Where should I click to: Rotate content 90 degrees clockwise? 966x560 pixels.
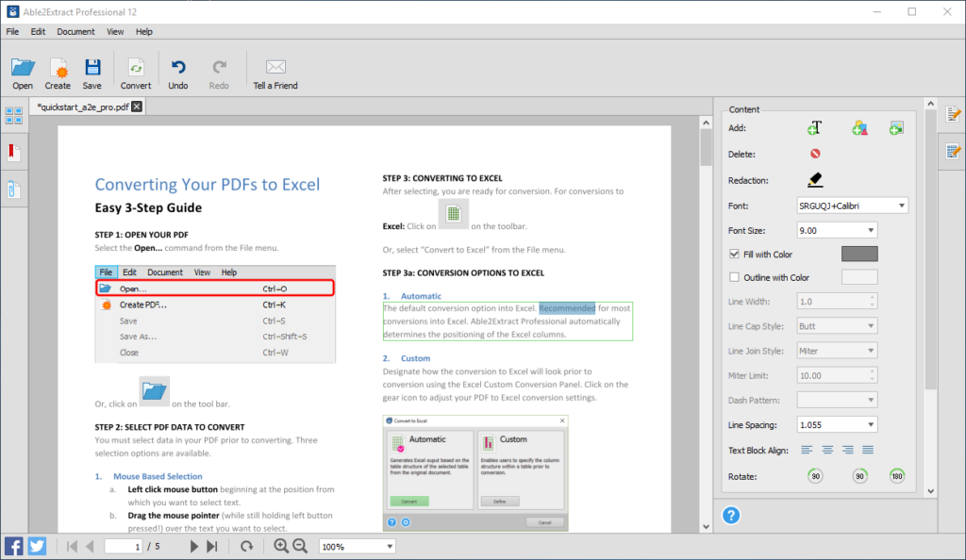(859, 476)
